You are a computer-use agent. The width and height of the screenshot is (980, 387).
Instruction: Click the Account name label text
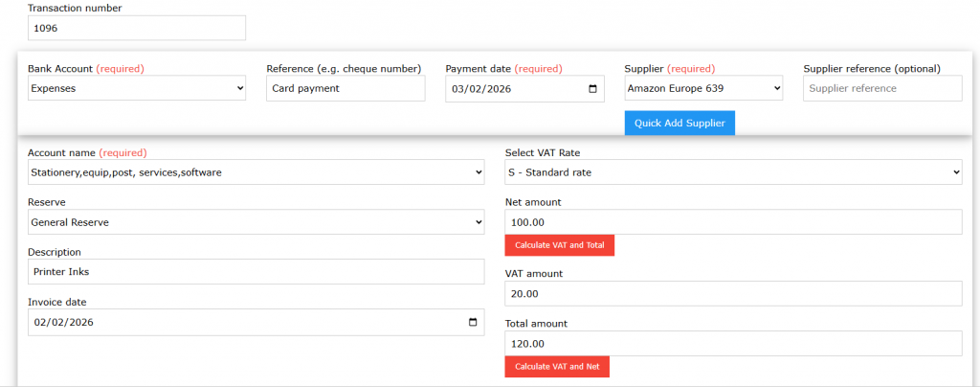(x=61, y=152)
